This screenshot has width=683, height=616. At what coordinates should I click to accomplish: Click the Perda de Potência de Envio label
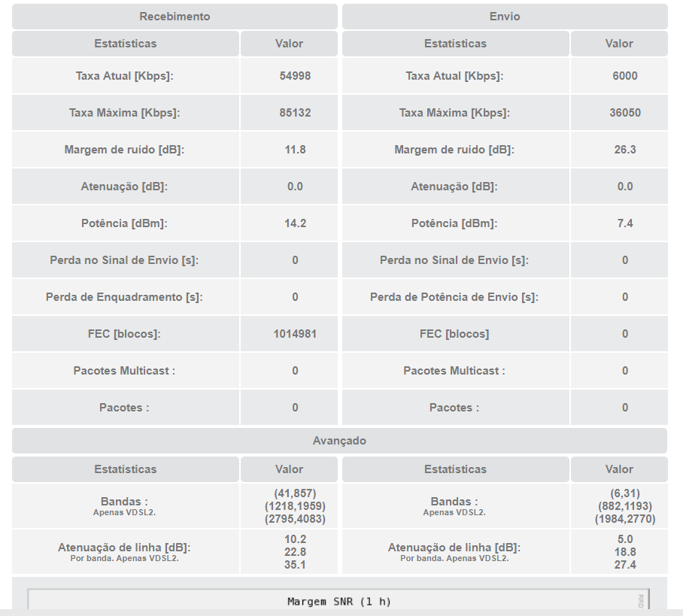point(454,297)
